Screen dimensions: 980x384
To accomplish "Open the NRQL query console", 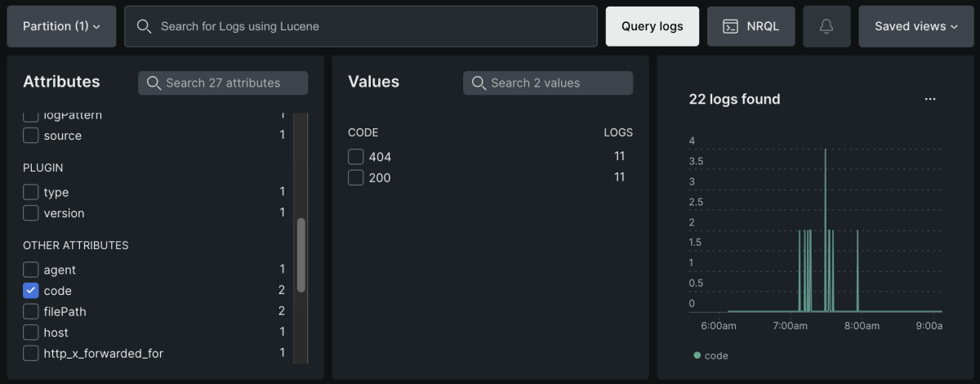I will pyautogui.click(x=751, y=26).
